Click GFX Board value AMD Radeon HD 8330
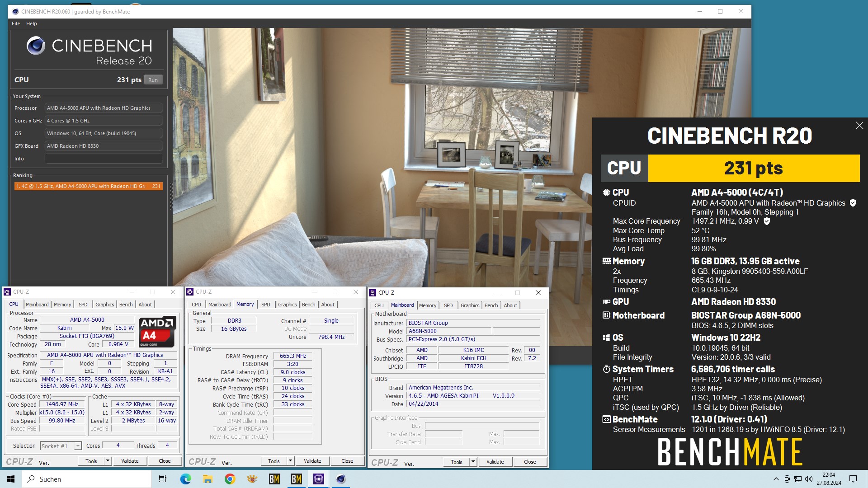 [104, 146]
